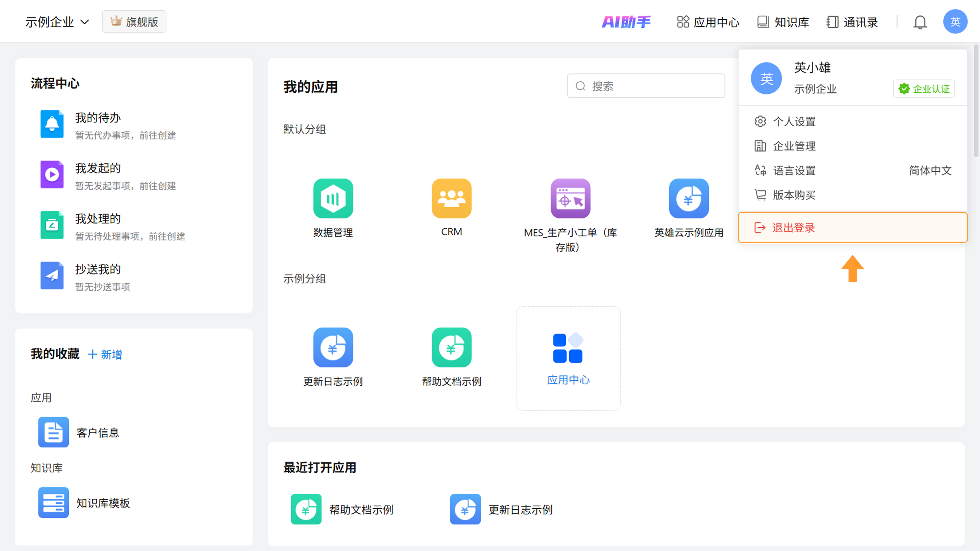Image resolution: width=980 pixels, height=551 pixels.
Task: Expand the 示例企业 company dropdown
Action: [57, 22]
